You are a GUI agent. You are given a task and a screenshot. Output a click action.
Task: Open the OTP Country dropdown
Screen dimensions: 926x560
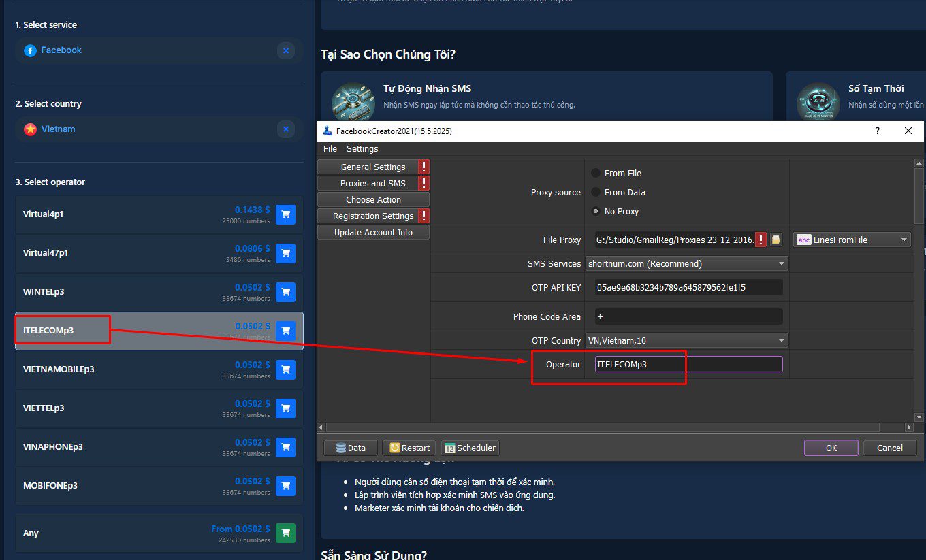click(686, 340)
